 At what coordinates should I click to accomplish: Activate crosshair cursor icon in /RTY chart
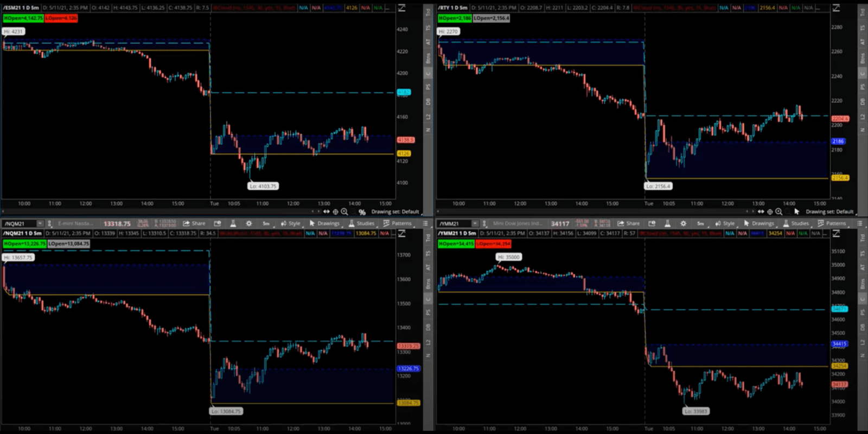(770, 212)
